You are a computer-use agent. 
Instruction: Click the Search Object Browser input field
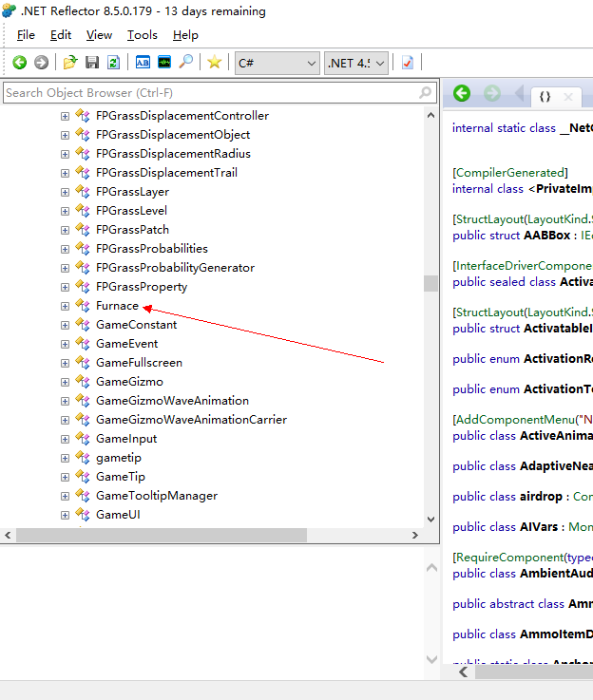(x=209, y=93)
